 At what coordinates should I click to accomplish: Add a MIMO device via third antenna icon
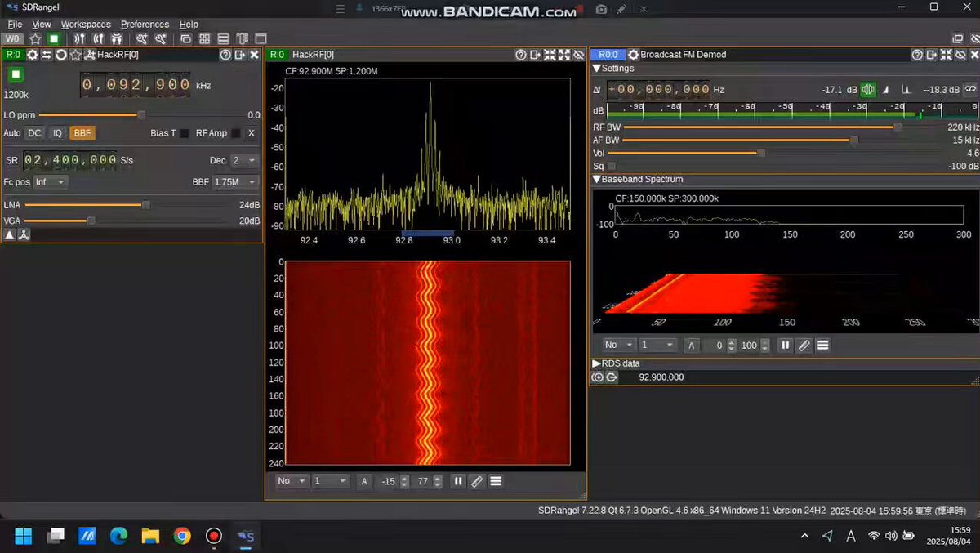(x=117, y=38)
